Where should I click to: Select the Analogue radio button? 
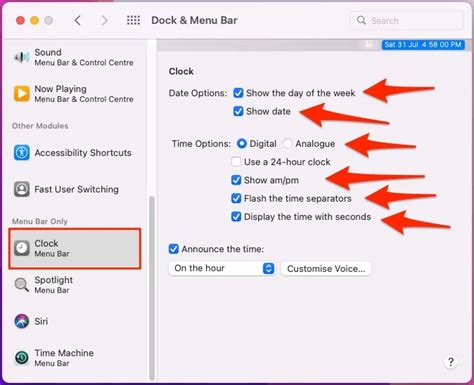pos(287,144)
